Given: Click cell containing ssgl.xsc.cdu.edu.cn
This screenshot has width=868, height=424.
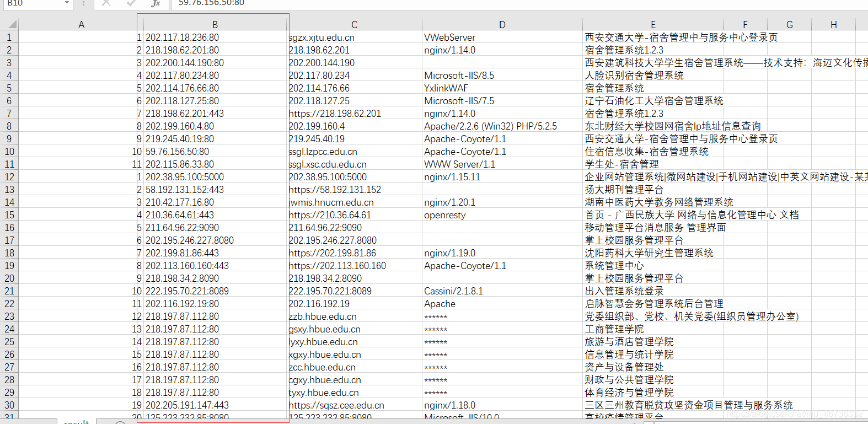Looking at the screenshot, I should pos(355,164).
